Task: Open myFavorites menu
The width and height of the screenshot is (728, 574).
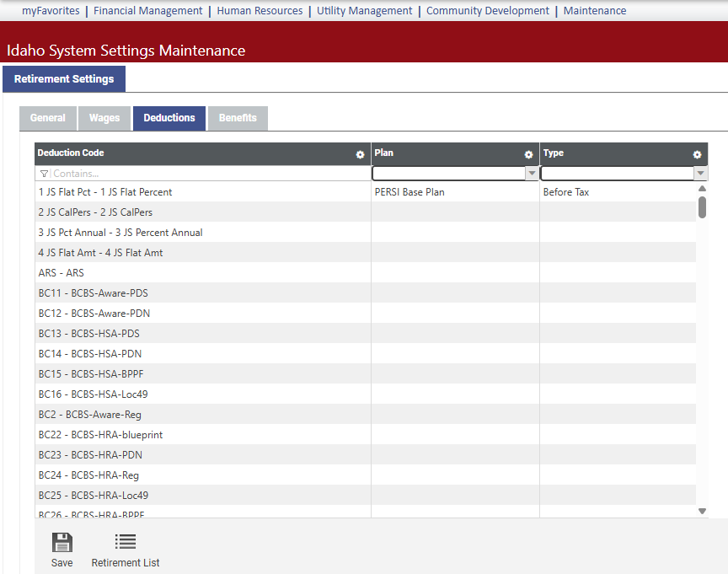Action: click(x=51, y=11)
